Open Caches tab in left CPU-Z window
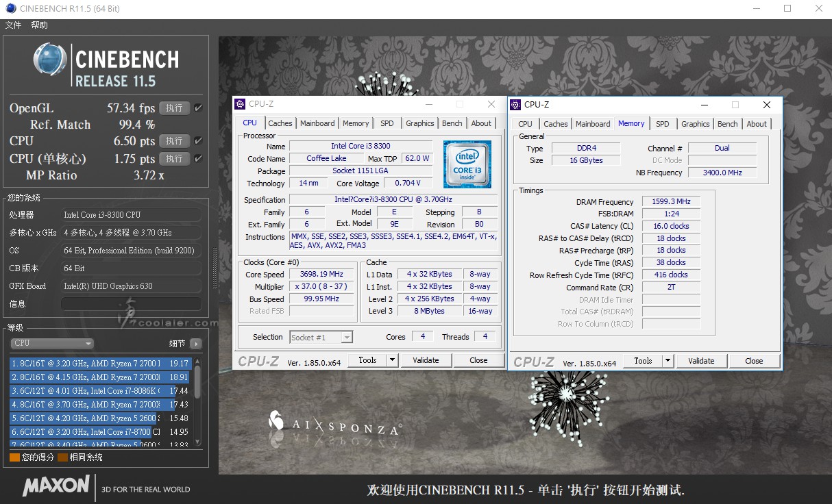Viewport: 832px width, 504px height. pos(280,123)
